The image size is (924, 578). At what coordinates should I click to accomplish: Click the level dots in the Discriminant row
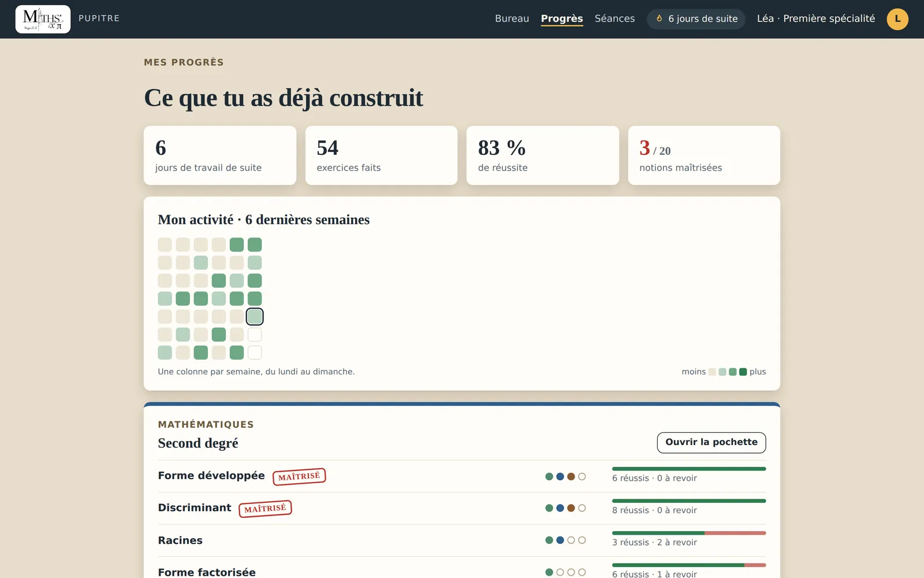coord(565,508)
